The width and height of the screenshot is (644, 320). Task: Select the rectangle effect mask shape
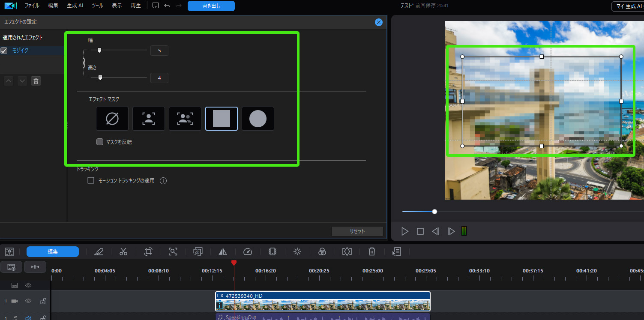(x=222, y=119)
